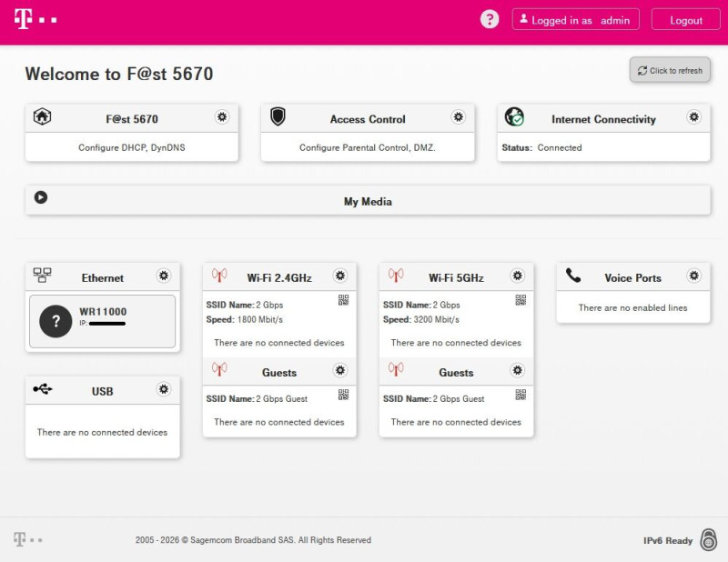
Task: Click the USB symbol icon
Action: [x=43, y=388]
